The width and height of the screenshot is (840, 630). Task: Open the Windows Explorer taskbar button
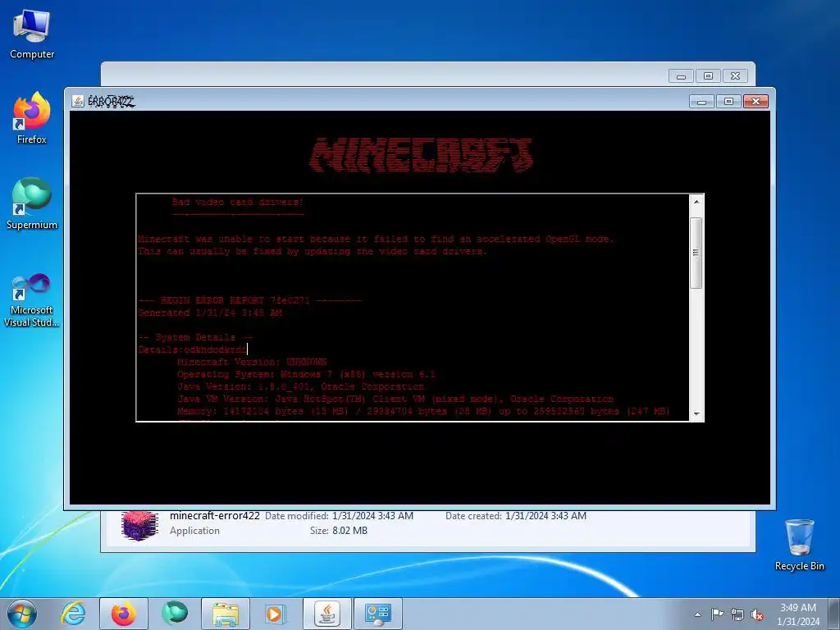pyautogui.click(x=226, y=614)
